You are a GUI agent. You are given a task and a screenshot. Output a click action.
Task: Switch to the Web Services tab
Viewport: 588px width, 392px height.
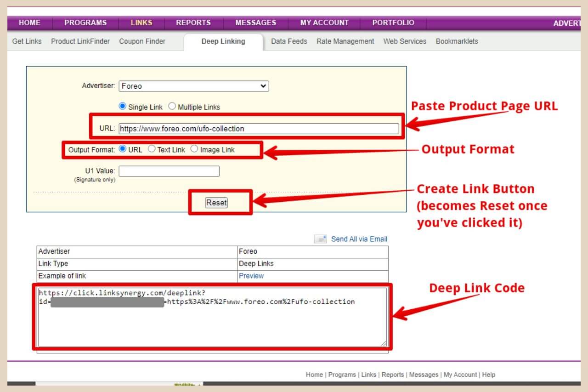(x=405, y=41)
